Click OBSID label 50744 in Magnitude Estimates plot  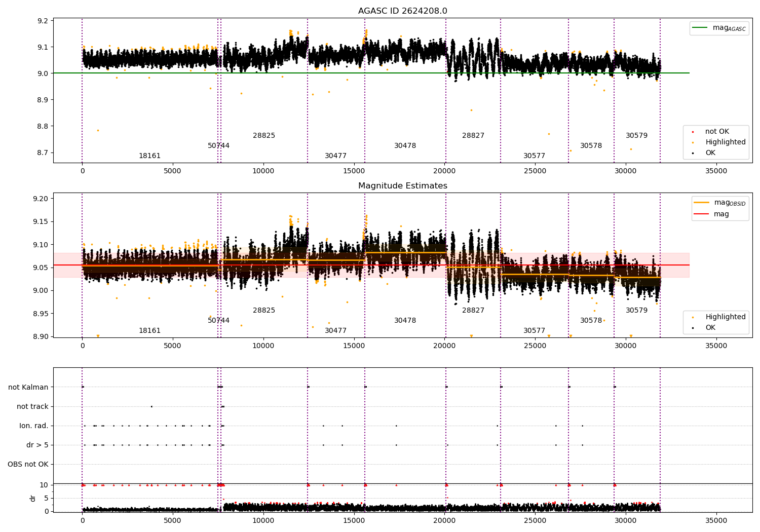click(x=218, y=320)
